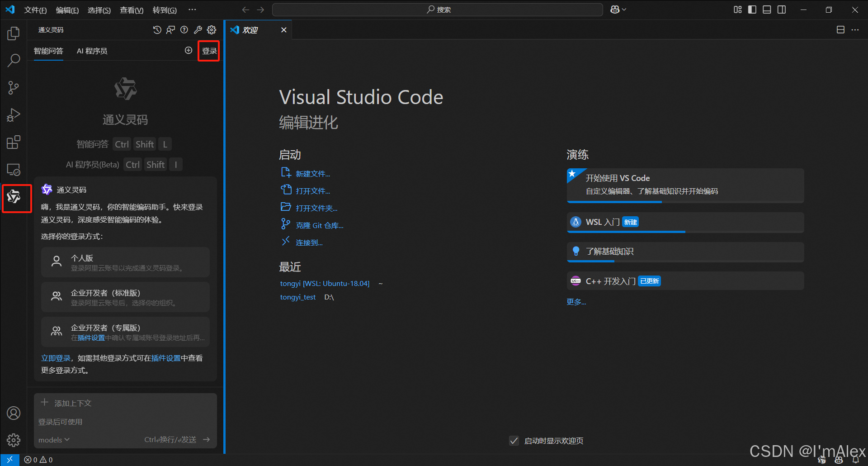Viewport: 868px width, 466px height.
Task: Click 新建文件 link
Action: coord(313,174)
